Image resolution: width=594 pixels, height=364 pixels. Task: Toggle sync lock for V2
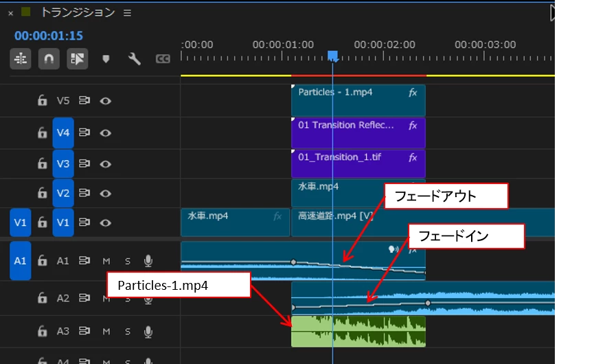pos(84,193)
